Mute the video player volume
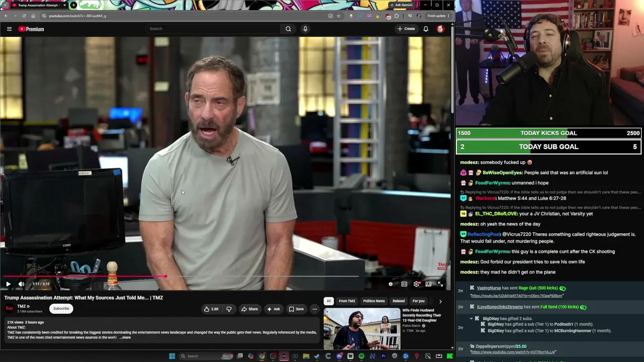The width and height of the screenshot is (644, 362). coord(21,284)
